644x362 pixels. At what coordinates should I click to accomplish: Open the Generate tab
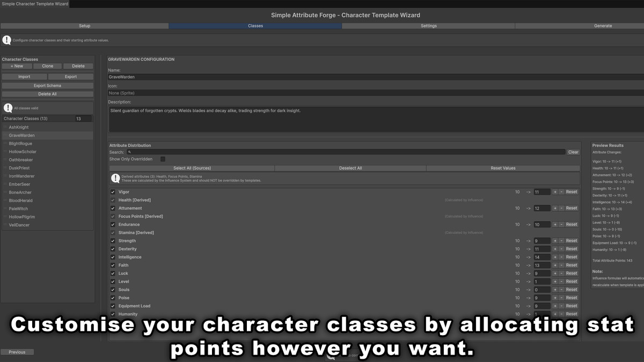pos(603,25)
